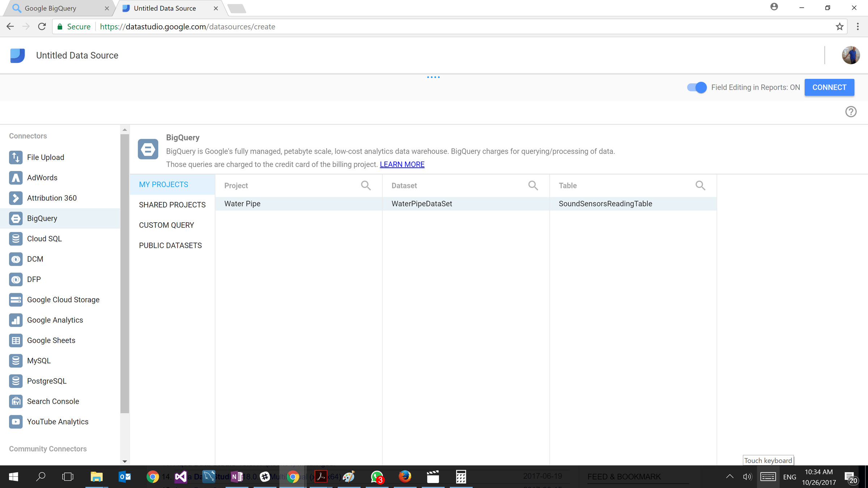Open the CUSTOM QUERY tab
The height and width of the screenshot is (488, 868).
(172, 225)
